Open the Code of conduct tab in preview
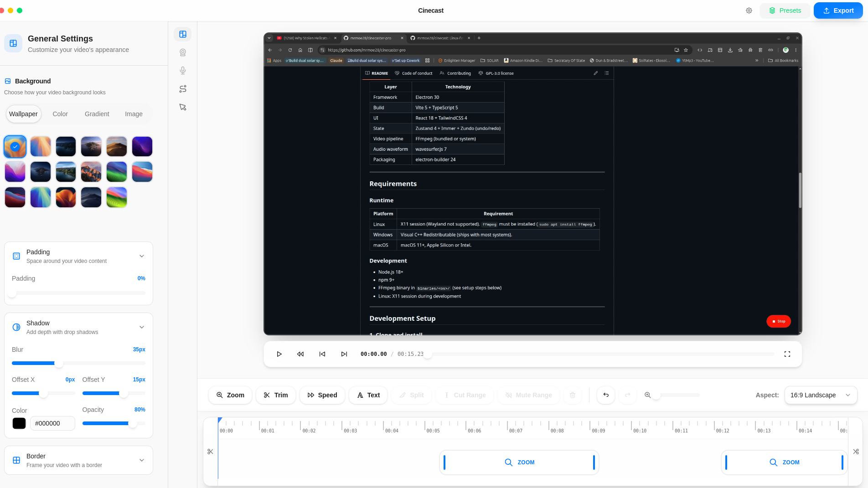Viewport: 868px width, 488px height. 413,73
